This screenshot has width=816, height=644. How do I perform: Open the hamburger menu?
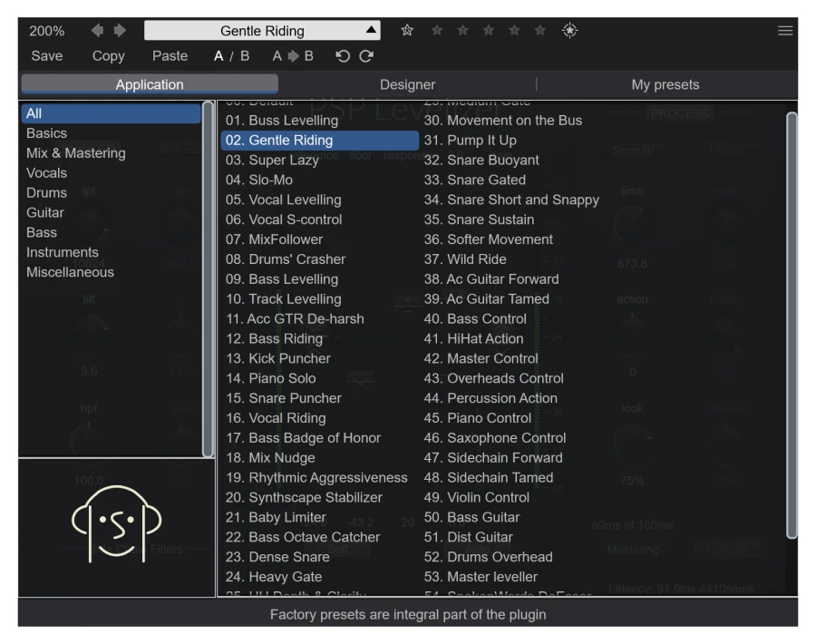(785, 31)
